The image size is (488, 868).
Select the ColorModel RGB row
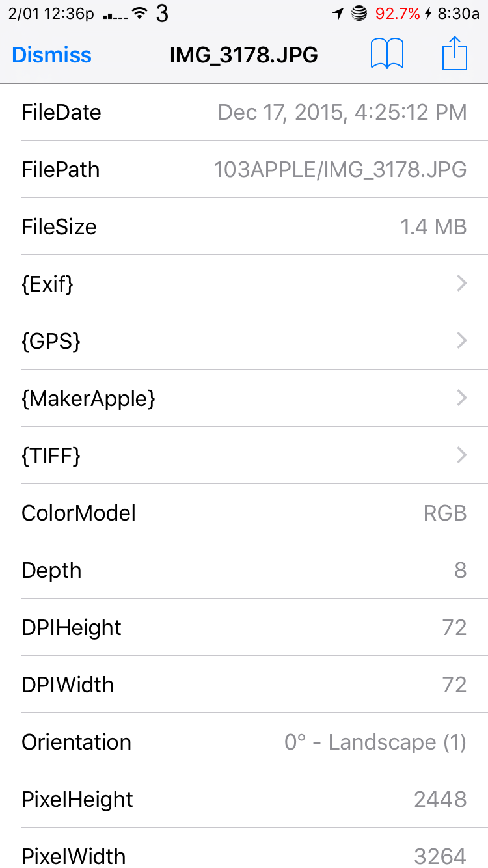click(x=244, y=513)
